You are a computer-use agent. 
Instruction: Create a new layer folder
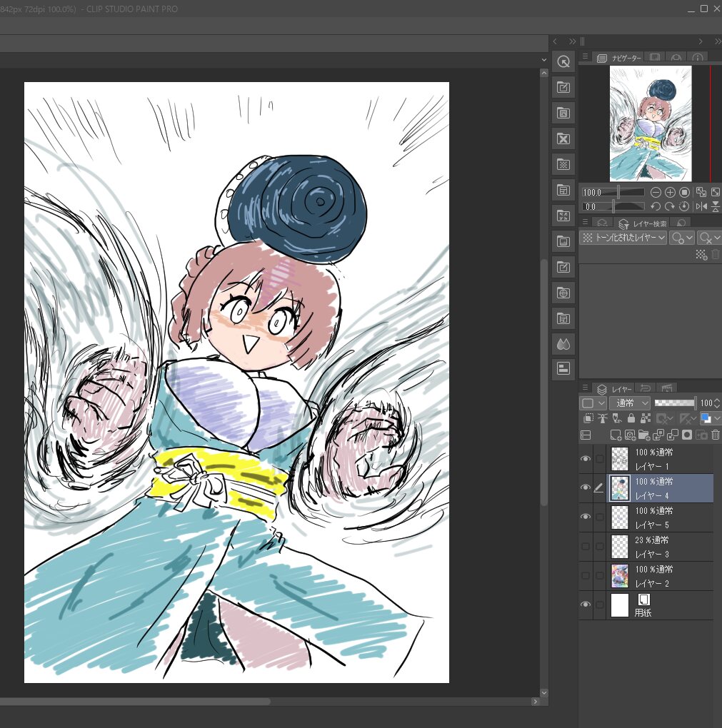tap(643, 435)
